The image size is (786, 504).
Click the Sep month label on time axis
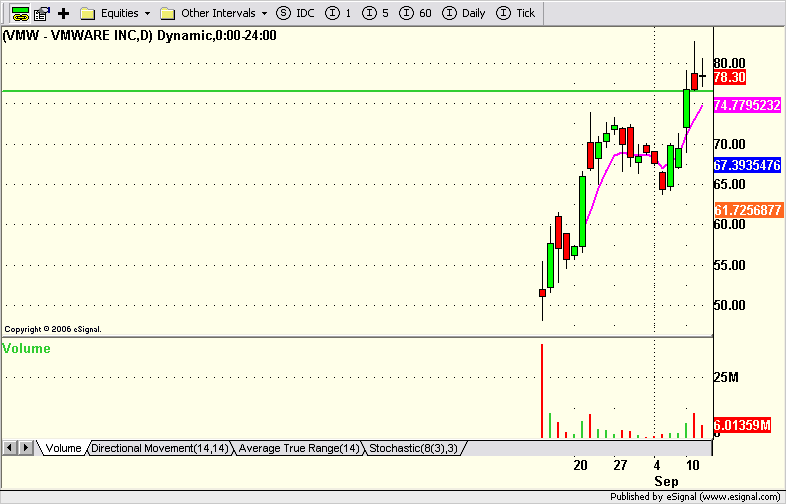[666, 482]
